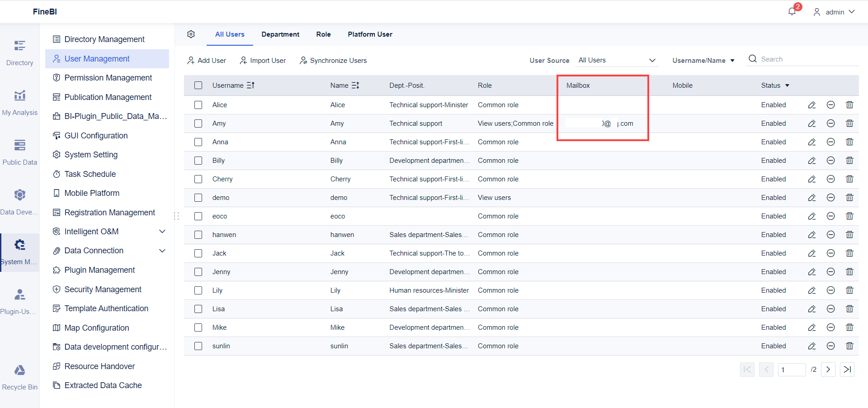Click the Add User button
The height and width of the screenshot is (408, 868).
206,60
